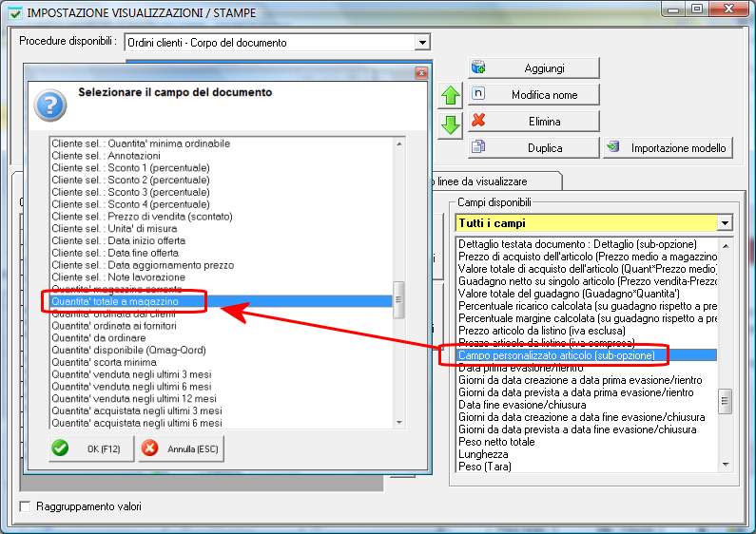Click the Importazione modello button
The image size is (756, 534).
(x=669, y=147)
